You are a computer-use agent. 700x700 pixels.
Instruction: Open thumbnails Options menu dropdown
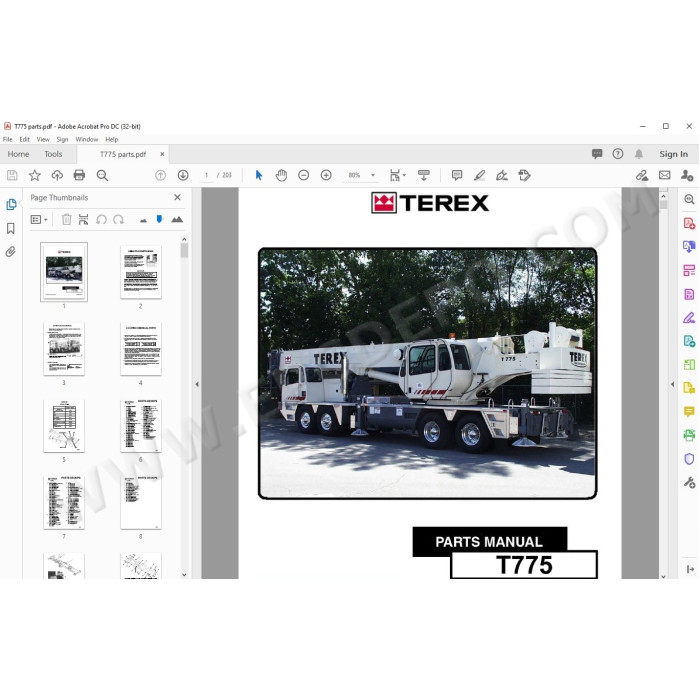click(x=39, y=219)
